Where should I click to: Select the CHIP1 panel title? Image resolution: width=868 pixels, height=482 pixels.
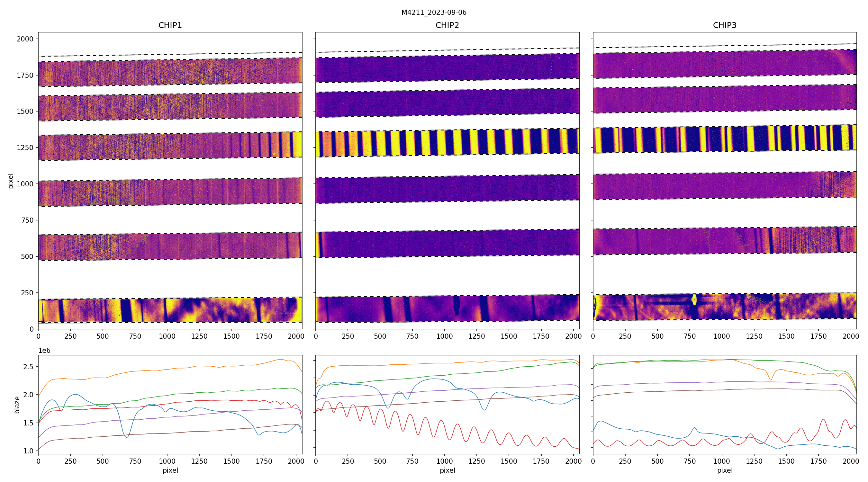click(x=170, y=25)
